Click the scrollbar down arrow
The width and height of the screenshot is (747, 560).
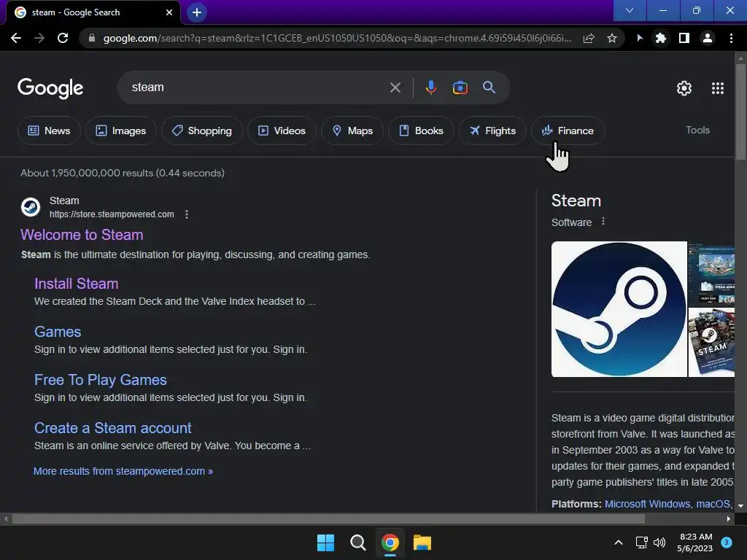(x=740, y=506)
